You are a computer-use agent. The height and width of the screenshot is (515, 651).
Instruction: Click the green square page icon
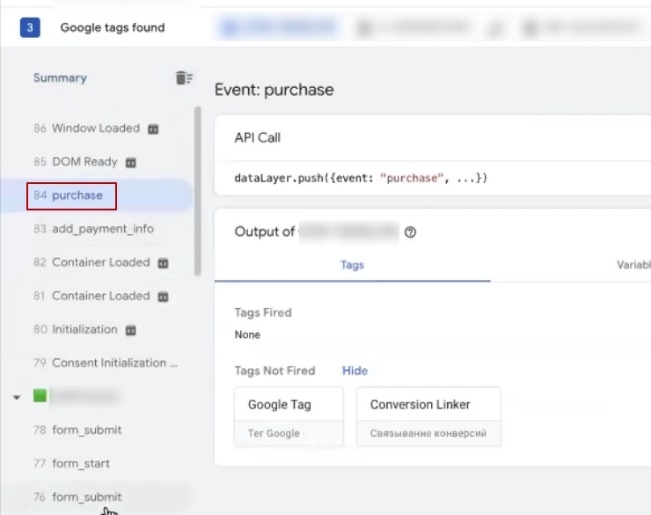(40, 396)
